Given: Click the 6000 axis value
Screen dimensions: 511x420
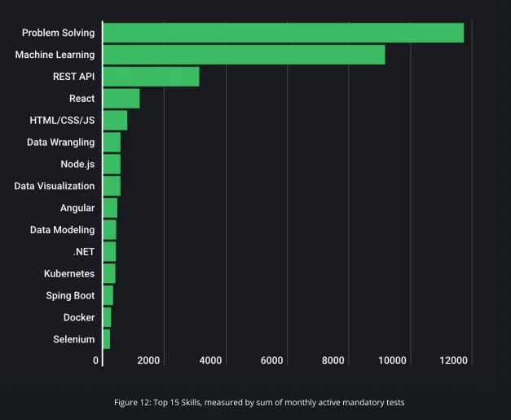Looking at the screenshot, I should [x=271, y=360].
